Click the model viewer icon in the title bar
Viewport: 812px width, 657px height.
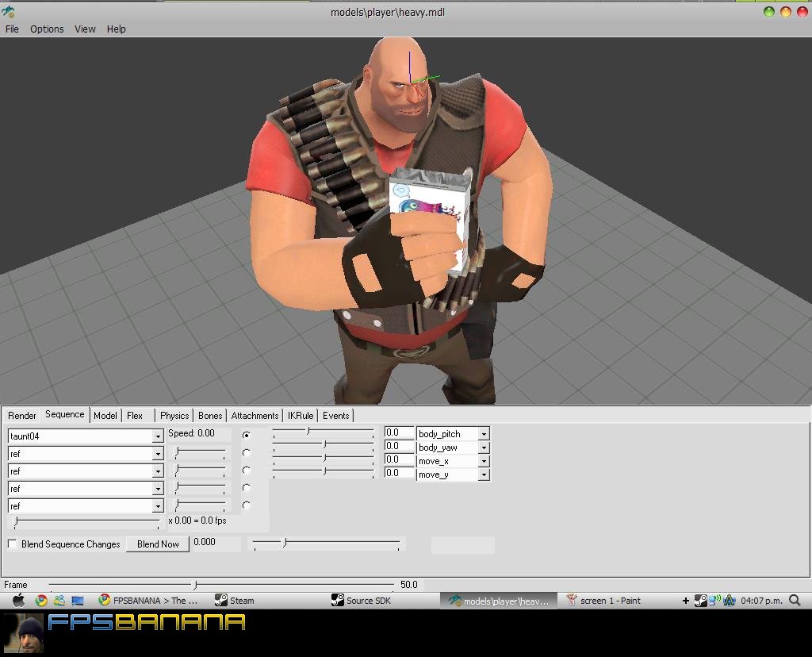[x=9, y=12]
